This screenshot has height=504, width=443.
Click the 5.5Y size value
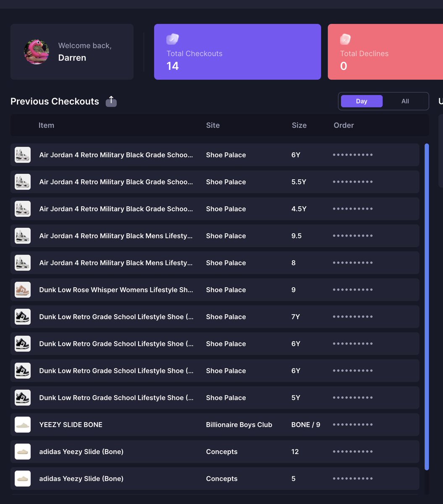click(x=299, y=182)
